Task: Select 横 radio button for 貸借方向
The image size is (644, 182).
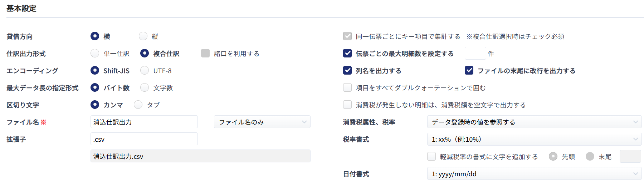Action: coord(95,36)
